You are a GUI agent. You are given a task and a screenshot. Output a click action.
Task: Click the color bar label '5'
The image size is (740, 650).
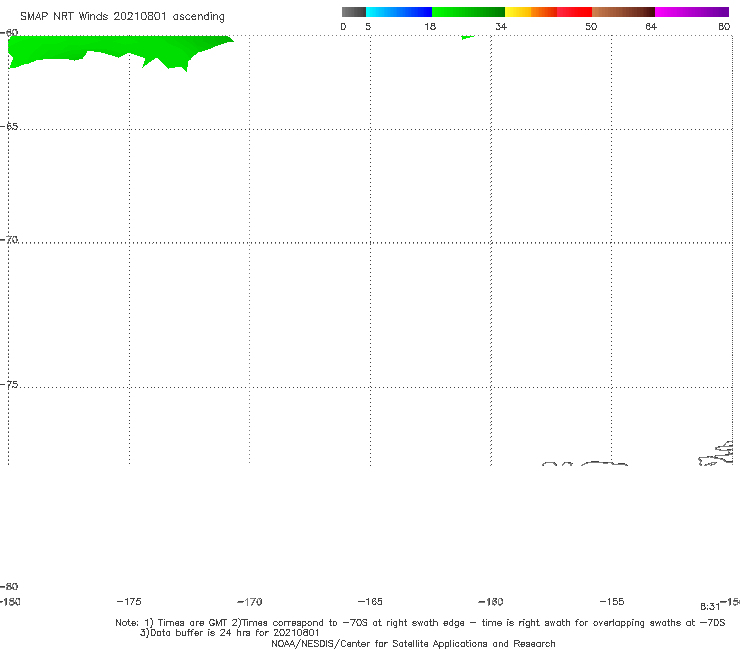point(368,27)
